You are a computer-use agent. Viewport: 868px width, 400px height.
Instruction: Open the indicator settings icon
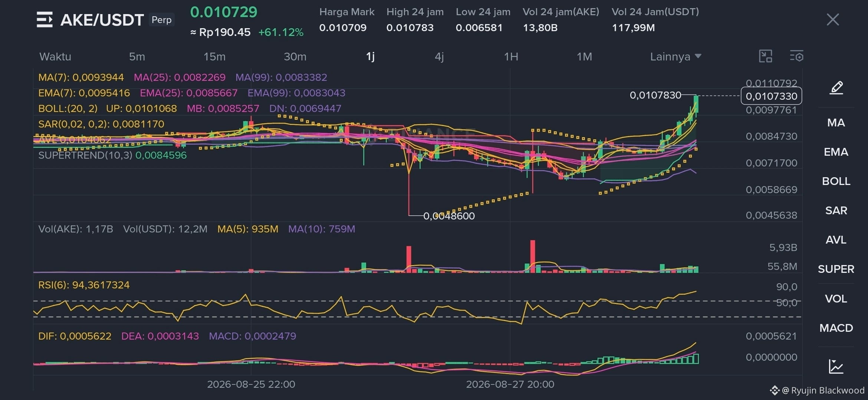(x=796, y=56)
